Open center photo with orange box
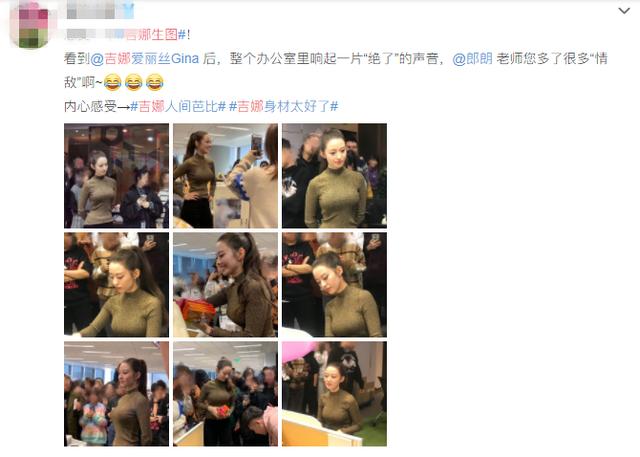Viewport: 640px width, 457px height. coord(225,284)
